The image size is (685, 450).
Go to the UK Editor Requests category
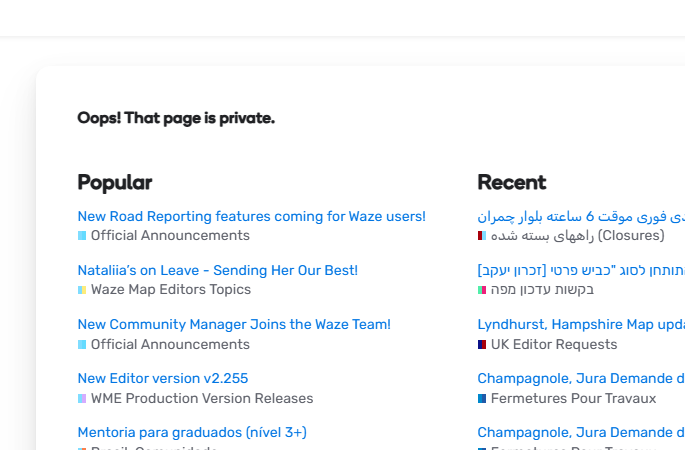553,344
